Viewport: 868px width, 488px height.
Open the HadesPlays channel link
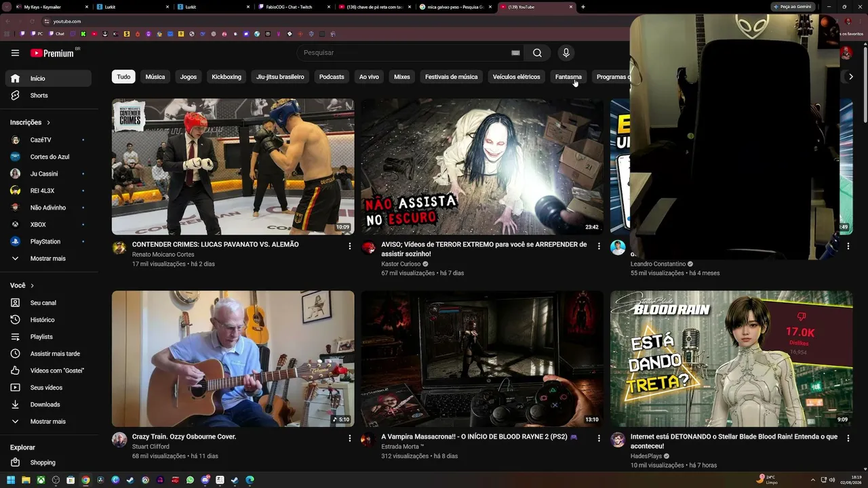pyautogui.click(x=646, y=456)
